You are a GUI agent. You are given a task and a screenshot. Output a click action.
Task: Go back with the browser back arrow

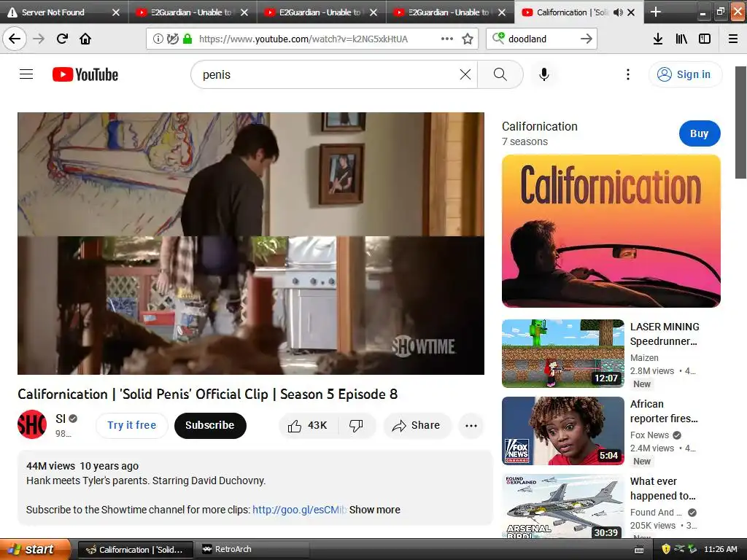click(x=15, y=39)
